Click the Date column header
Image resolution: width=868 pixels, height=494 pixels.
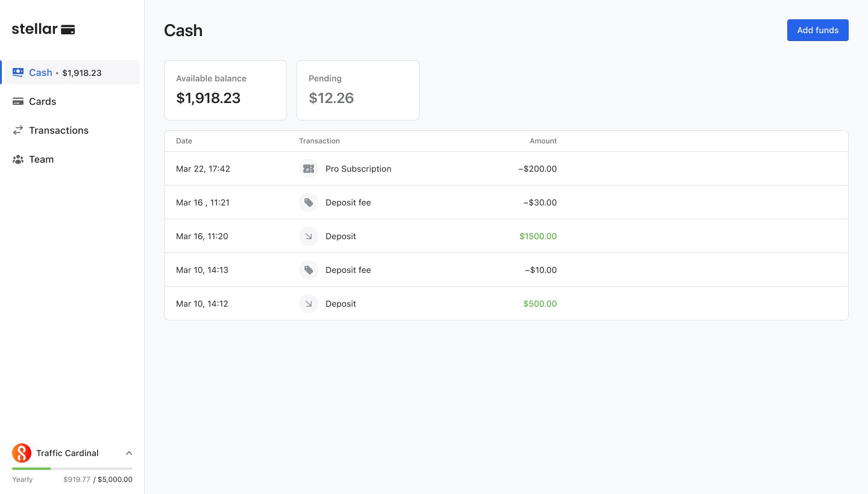pyautogui.click(x=184, y=141)
